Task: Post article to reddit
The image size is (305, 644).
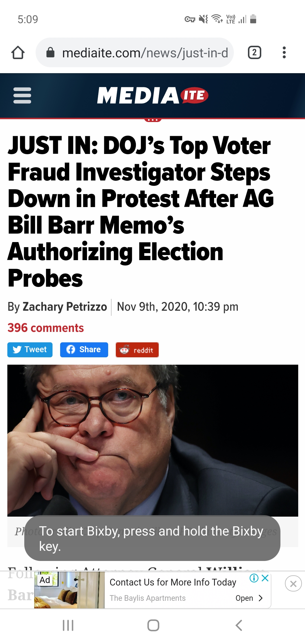Action: (x=137, y=350)
